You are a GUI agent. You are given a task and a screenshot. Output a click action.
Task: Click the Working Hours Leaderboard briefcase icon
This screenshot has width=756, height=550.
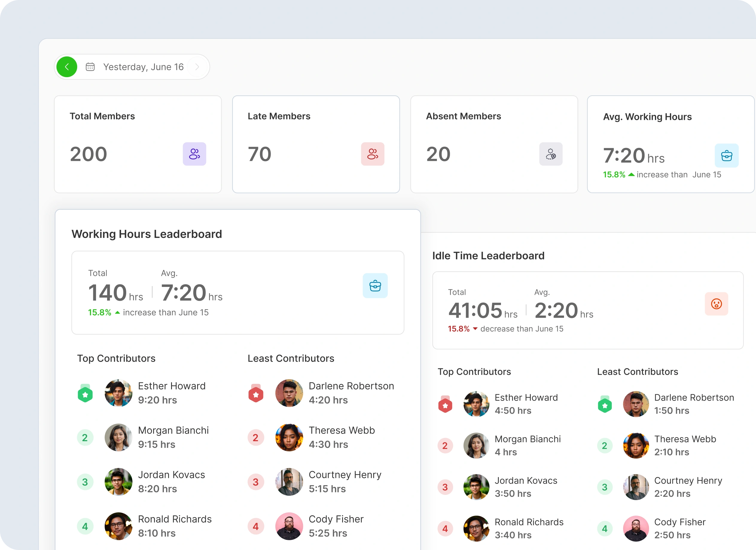375,285
